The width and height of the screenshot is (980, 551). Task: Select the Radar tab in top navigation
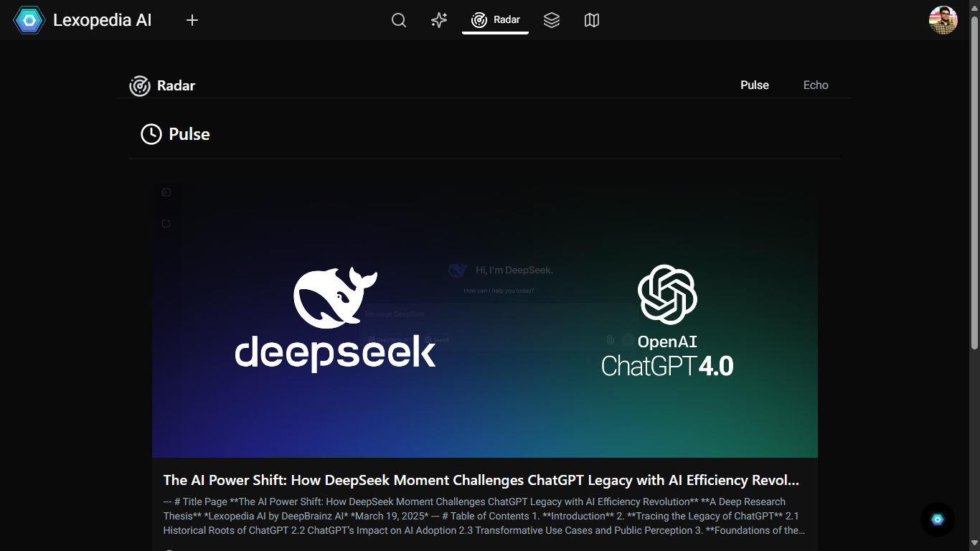pyautogui.click(x=495, y=20)
